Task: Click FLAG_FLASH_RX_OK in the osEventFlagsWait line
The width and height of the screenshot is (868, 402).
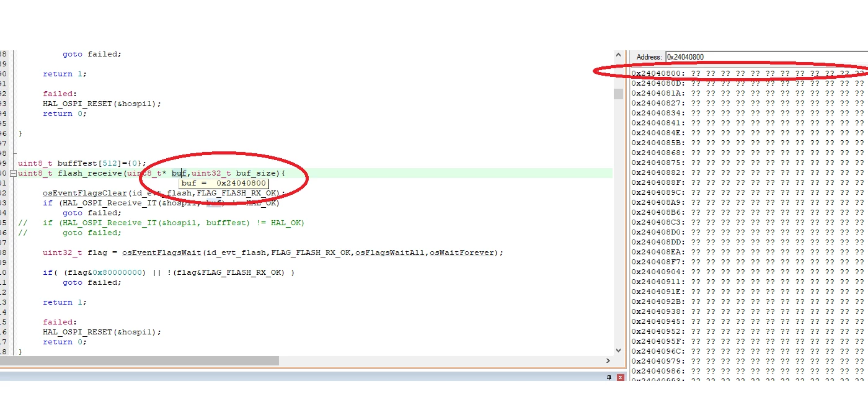Action: point(311,252)
